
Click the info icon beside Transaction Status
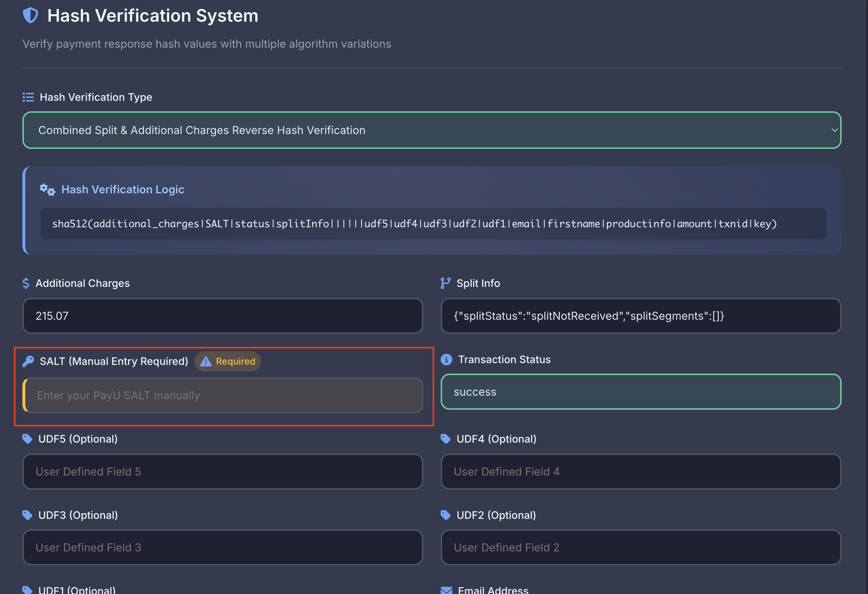(x=446, y=360)
